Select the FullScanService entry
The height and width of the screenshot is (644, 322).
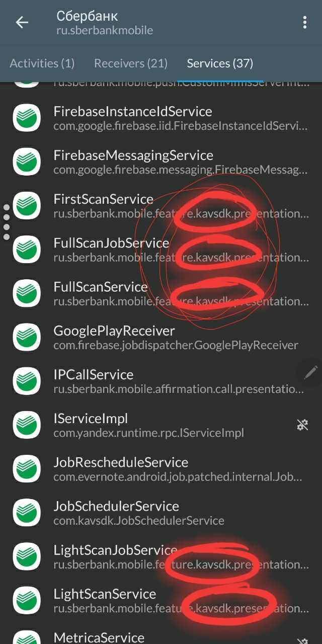(161, 293)
